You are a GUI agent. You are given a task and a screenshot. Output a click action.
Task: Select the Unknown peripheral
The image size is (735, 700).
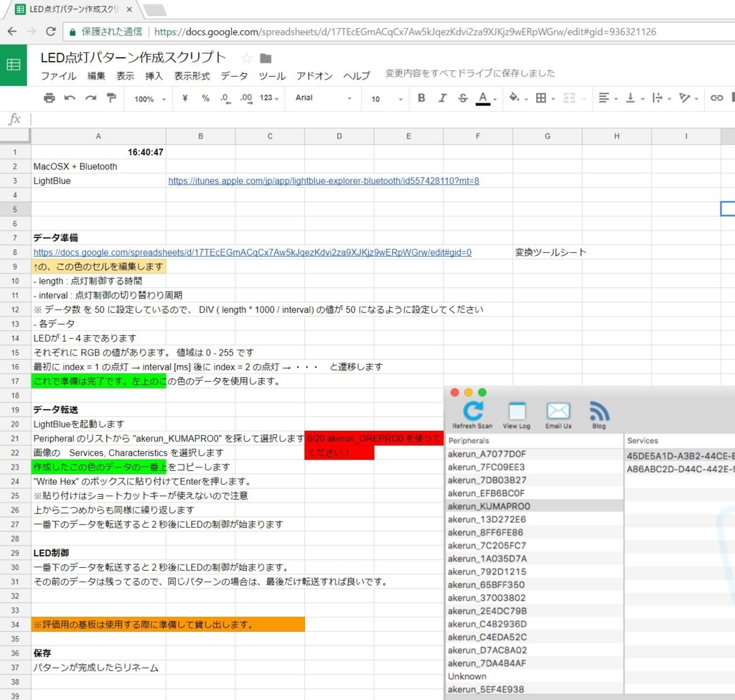(534, 676)
